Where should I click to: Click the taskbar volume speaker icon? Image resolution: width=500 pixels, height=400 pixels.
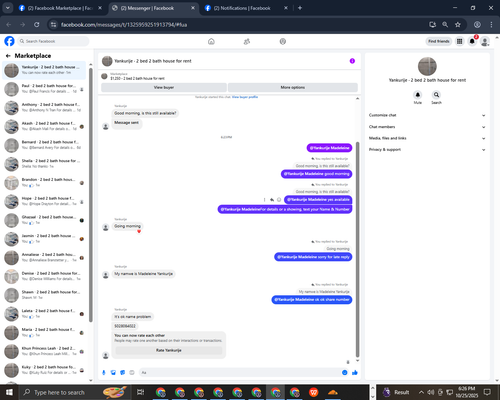coord(431,392)
